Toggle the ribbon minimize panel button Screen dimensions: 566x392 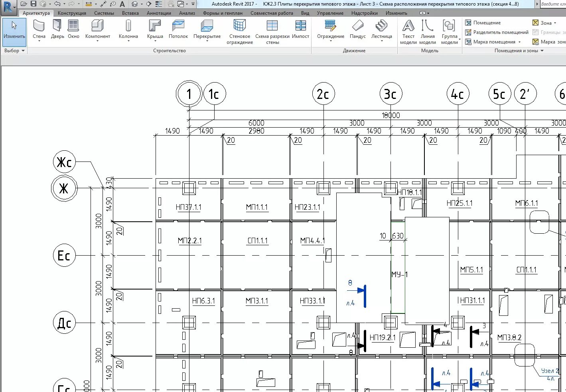(422, 13)
